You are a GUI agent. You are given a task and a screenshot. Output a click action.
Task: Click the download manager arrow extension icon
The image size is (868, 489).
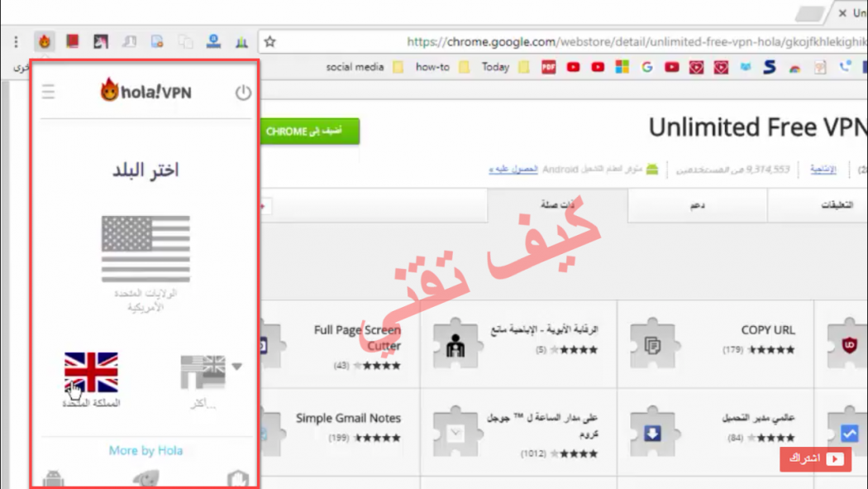coord(653,433)
